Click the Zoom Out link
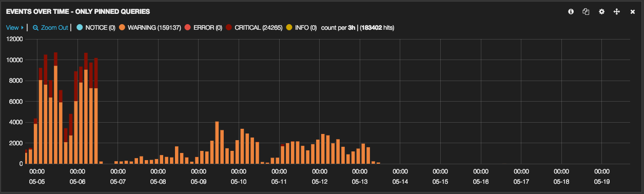This screenshot has width=644, height=194. tap(54, 28)
